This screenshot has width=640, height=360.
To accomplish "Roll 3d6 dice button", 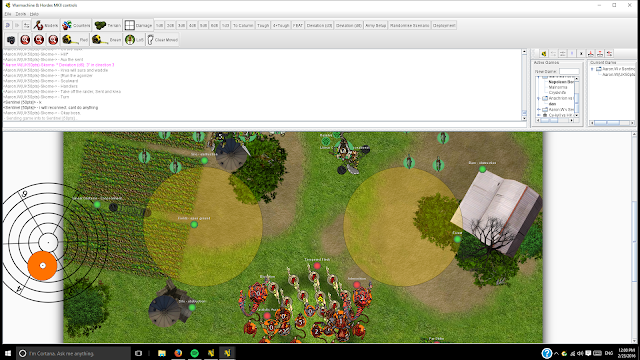I will [181, 25].
